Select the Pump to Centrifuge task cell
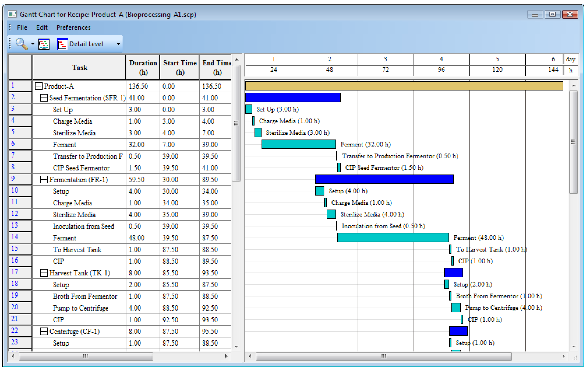This screenshot has height=373, width=588. pos(79,308)
